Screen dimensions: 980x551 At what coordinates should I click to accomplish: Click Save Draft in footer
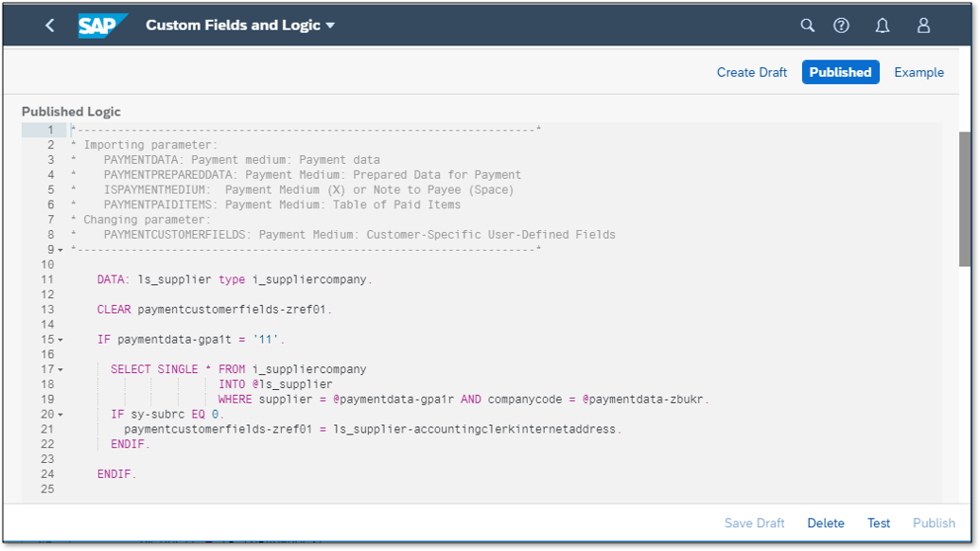(x=754, y=524)
